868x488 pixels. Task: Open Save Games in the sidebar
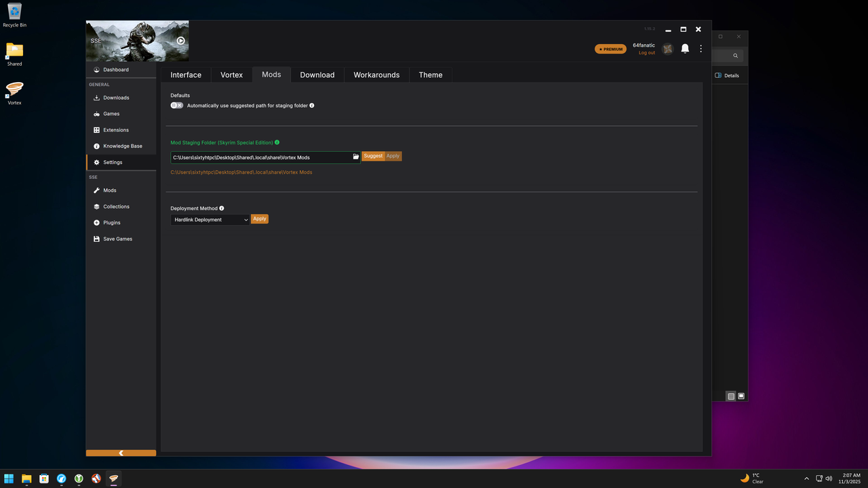[121, 239]
